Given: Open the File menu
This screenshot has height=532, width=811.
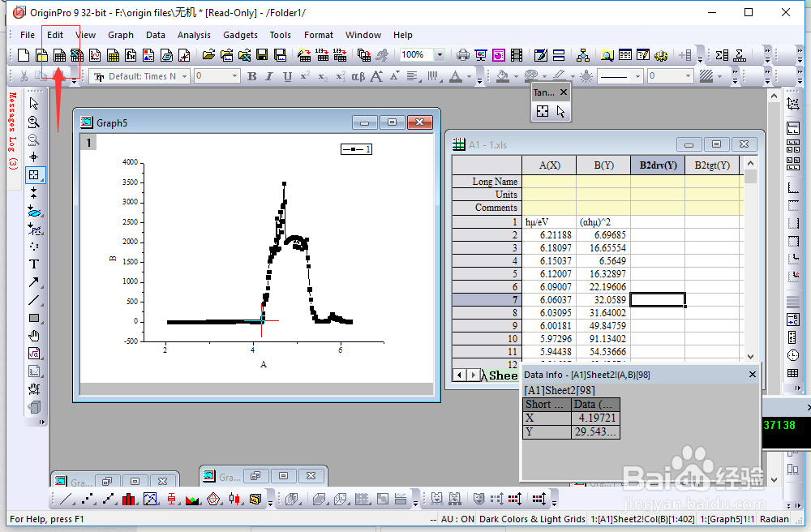Looking at the screenshot, I should point(28,35).
